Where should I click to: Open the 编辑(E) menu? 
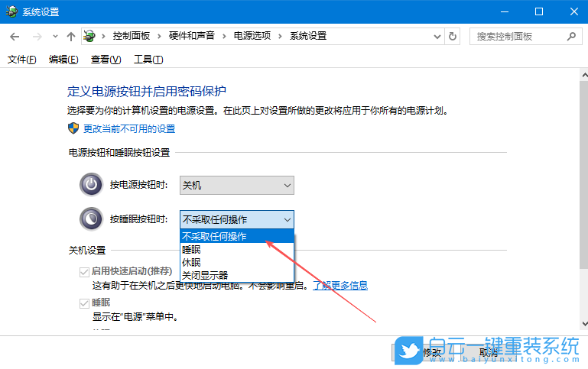(x=63, y=60)
